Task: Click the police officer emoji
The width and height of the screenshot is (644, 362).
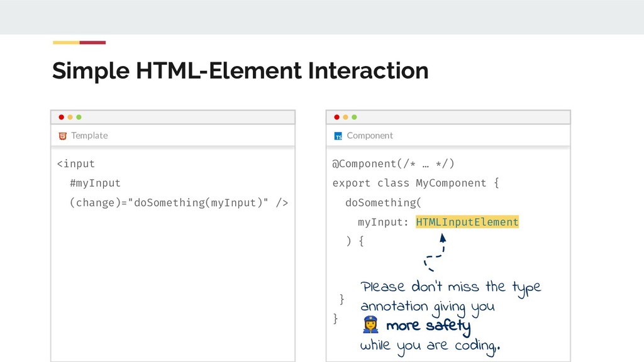Action: click(370, 326)
